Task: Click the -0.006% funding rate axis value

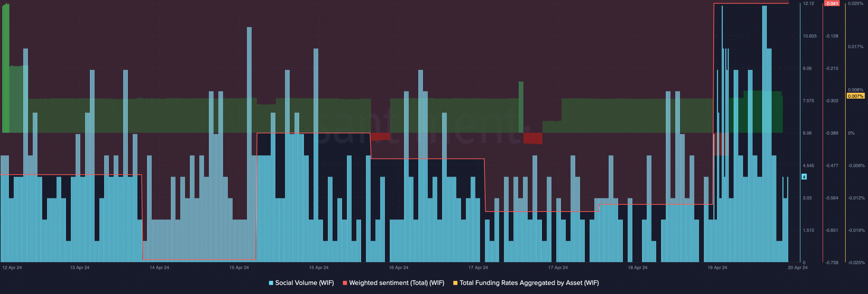Action: click(x=856, y=165)
